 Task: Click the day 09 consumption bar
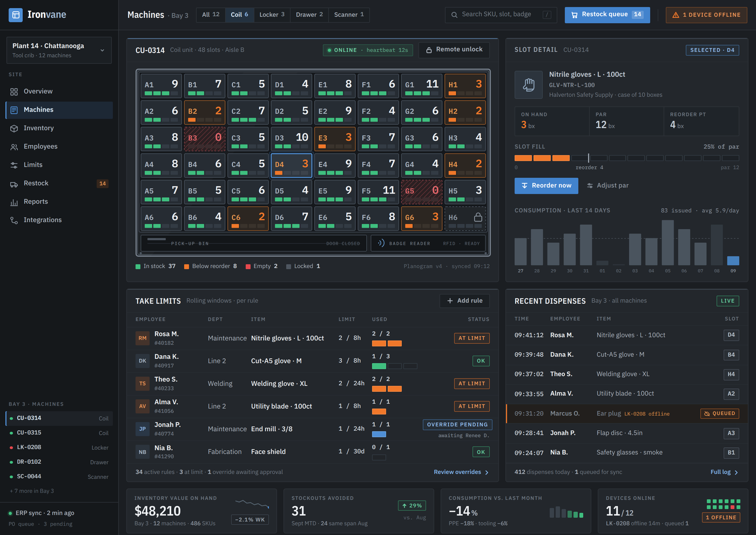(733, 260)
